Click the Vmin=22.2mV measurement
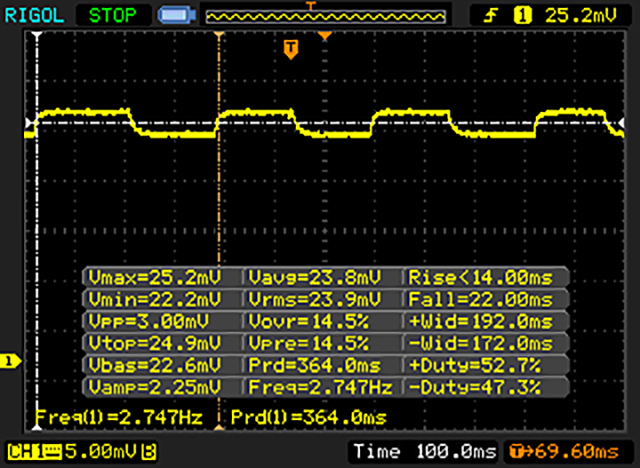This screenshot has width=640, height=468. pyautogui.click(x=155, y=299)
